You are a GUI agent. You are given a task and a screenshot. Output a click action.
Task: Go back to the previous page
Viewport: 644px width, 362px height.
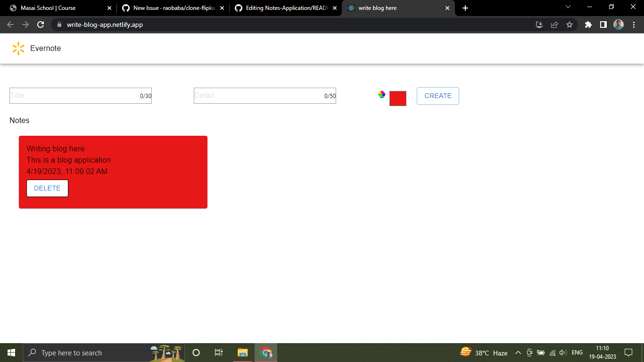tap(10, 25)
